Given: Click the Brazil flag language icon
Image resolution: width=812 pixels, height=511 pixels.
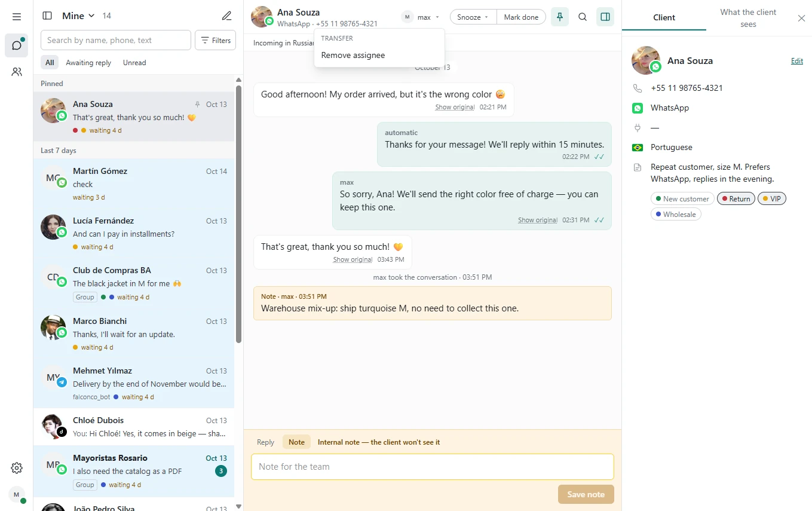Looking at the screenshot, I should 638,148.
